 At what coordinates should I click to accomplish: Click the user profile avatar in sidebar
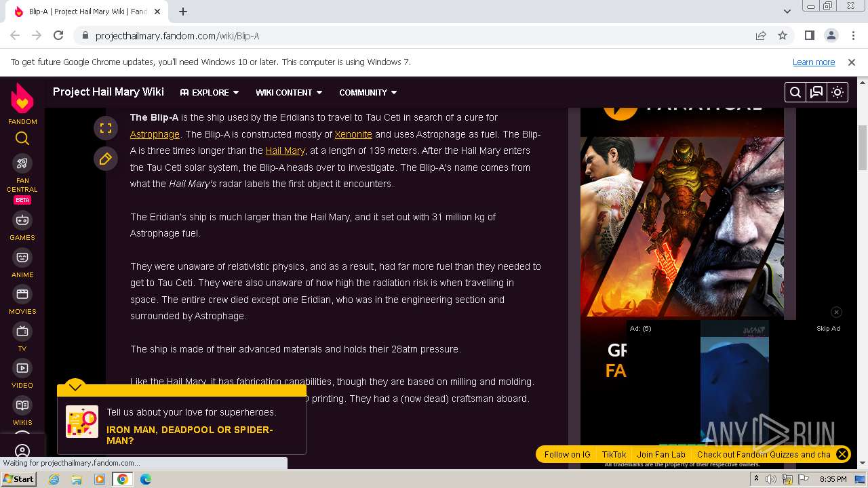pos(22,451)
